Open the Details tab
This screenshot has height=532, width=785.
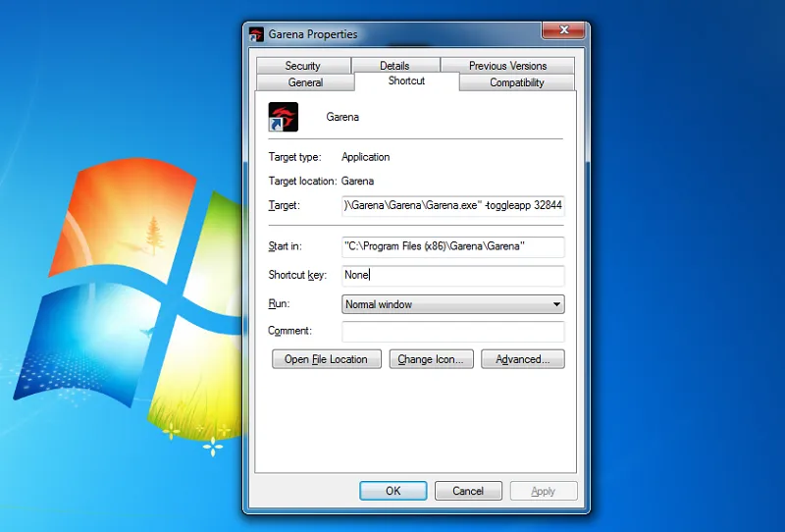[394, 66]
